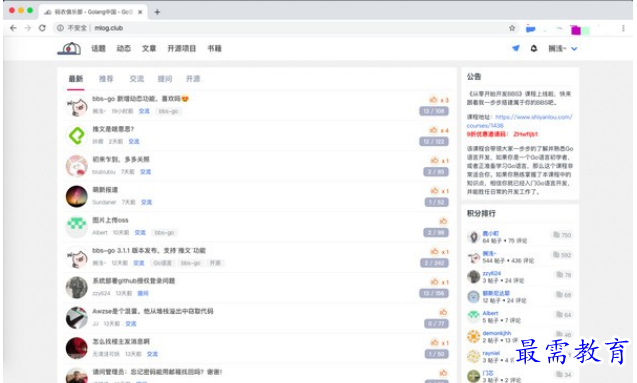Open demonkjhh in the ranking list
The width and height of the screenshot is (637, 383).
(497, 333)
